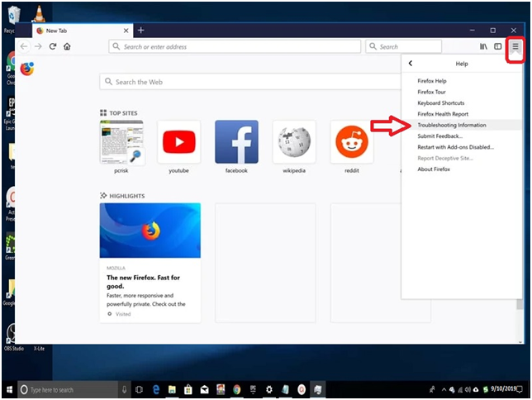The image size is (532, 400).
Task: Open the Library toolbar icon
Action: pos(483,46)
